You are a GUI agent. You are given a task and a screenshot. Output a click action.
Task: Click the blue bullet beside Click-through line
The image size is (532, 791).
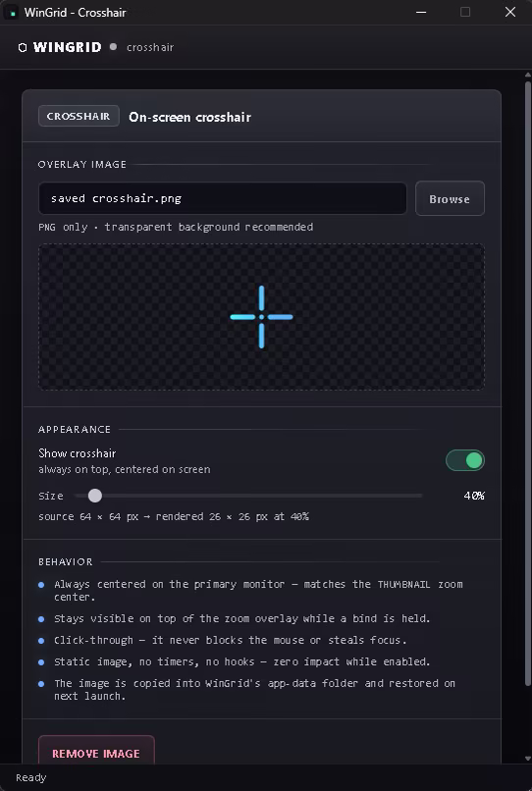tap(41, 640)
